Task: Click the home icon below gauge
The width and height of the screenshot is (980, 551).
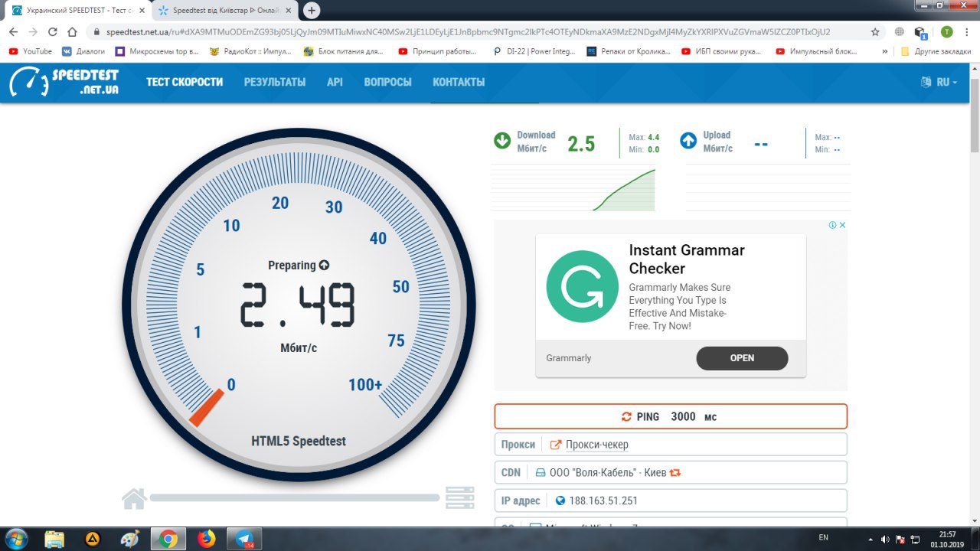Action: 134,498
